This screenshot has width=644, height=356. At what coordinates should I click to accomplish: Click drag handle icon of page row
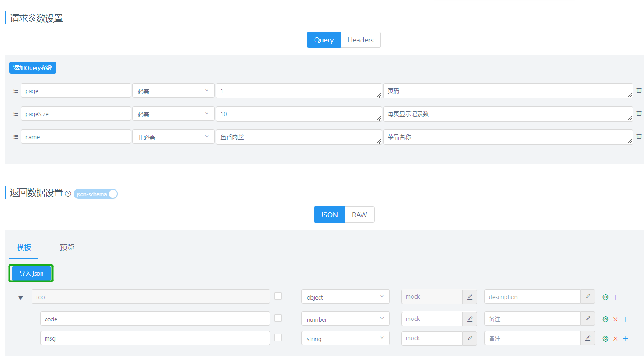(x=15, y=91)
